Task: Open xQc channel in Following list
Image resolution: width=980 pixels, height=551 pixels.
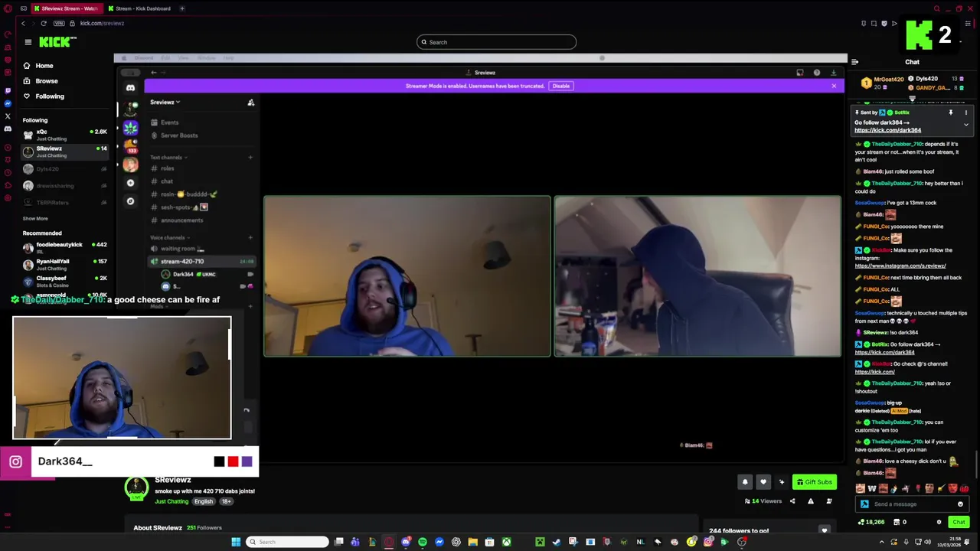Action: (64, 135)
